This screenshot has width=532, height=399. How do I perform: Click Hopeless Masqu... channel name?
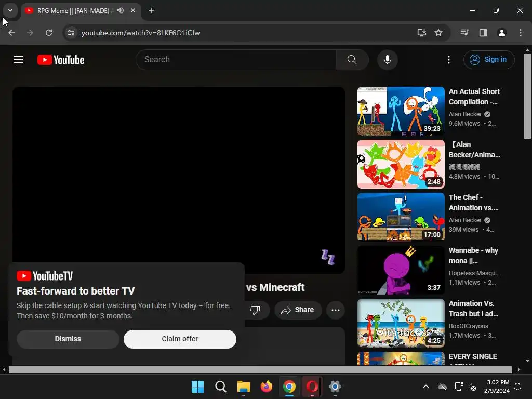pos(474,273)
